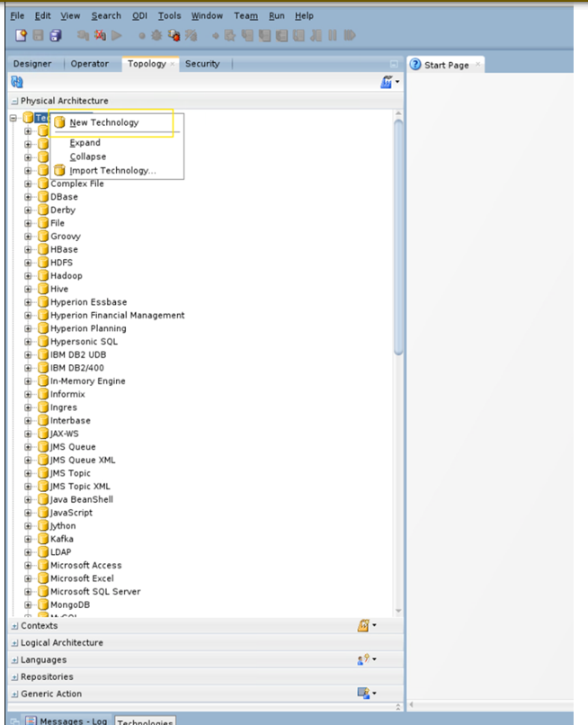588x725 pixels.
Task: Open the Generic Action header dropdown arrow
Action: tap(374, 694)
